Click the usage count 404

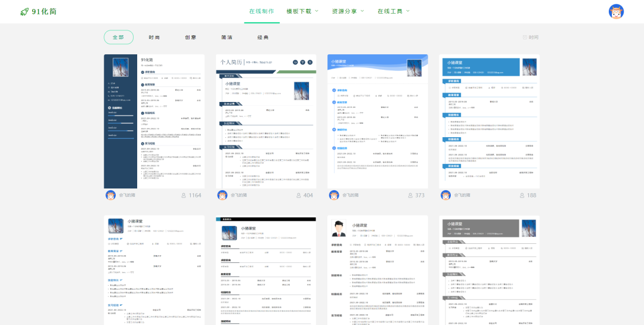click(308, 195)
